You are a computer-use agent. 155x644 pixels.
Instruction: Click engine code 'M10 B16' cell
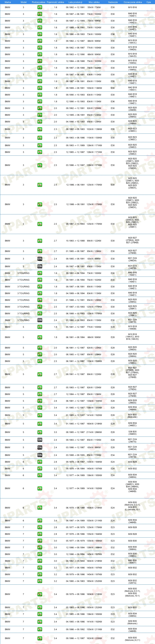click(132, 8)
